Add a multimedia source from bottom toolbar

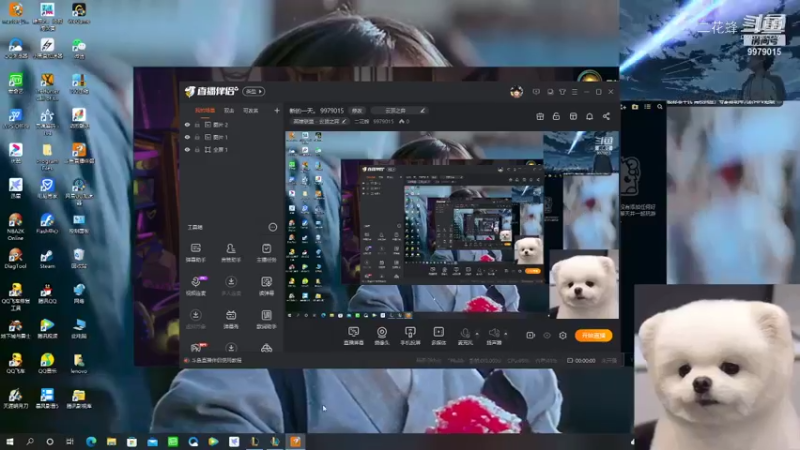[x=438, y=336]
